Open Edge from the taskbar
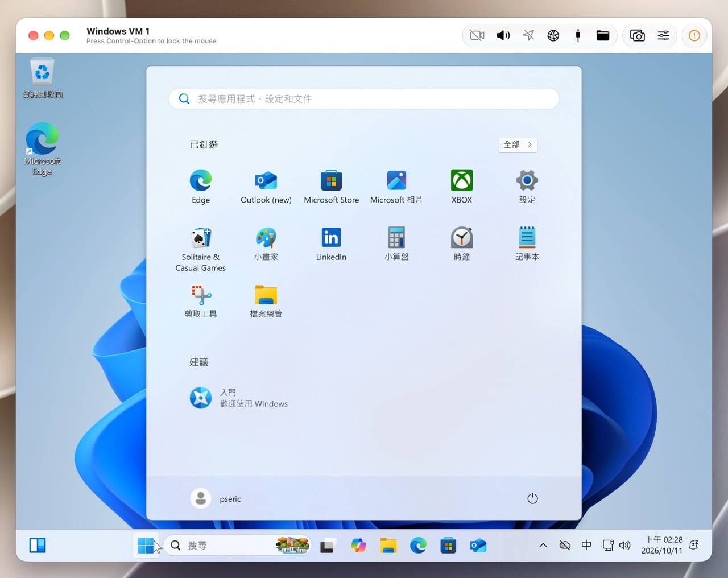728x578 pixels. pos(418,546)
